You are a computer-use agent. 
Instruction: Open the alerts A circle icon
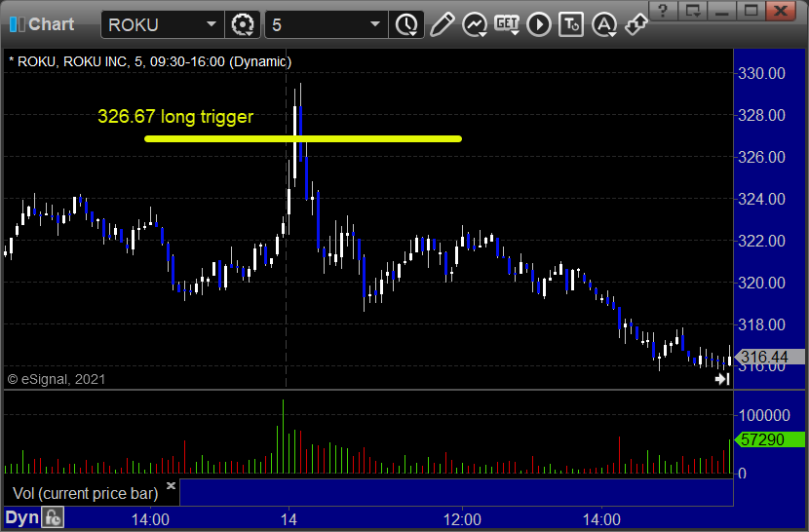(x=603, y=24)
